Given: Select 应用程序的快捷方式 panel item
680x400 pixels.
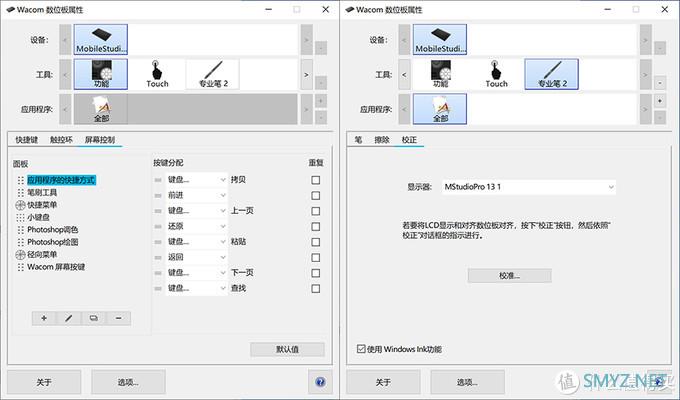Looking at the screenshot, I should (x=61, y=180).
